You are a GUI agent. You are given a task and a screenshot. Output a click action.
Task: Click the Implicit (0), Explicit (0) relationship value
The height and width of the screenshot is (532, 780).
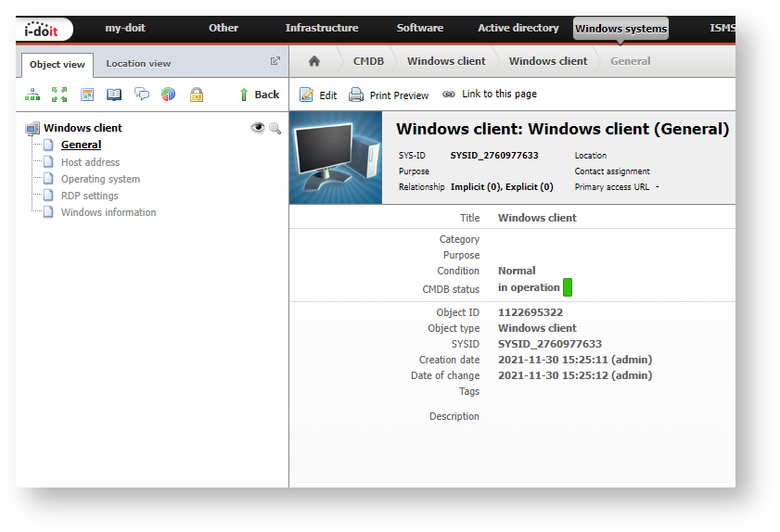point(502,187)
